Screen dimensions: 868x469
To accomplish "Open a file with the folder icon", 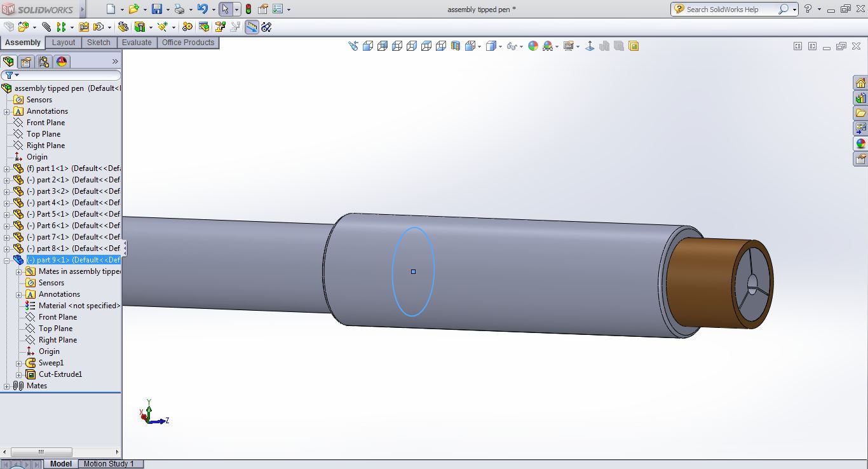I will tap(133, 9).
